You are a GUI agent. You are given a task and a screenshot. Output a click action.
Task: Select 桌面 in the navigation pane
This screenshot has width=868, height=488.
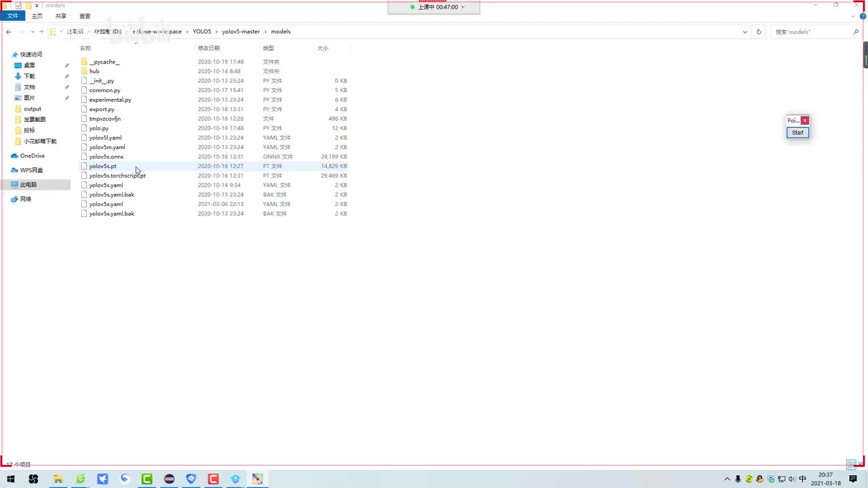(x=29, y=65)
